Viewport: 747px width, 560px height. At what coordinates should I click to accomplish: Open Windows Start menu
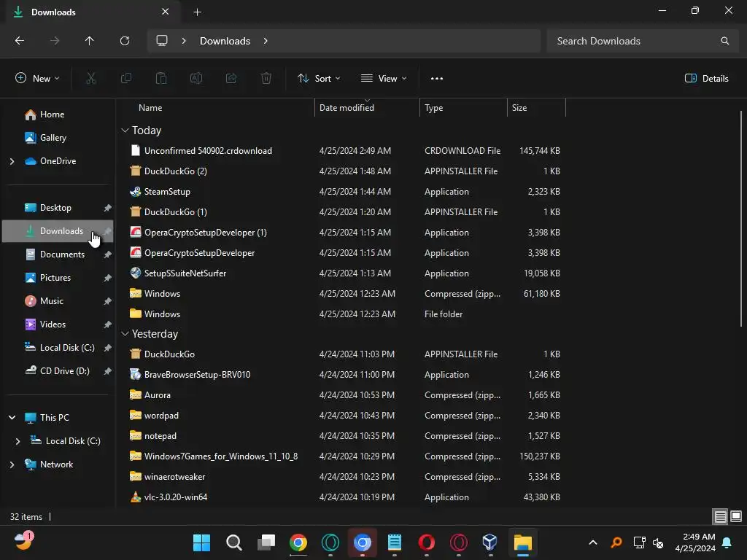coord(201,542)
